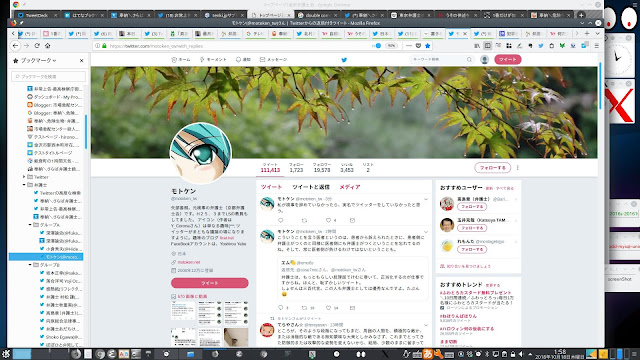Click Twitter bird logo in header
The height and width of the screenshot is (360, 640).
coord(344,60)
